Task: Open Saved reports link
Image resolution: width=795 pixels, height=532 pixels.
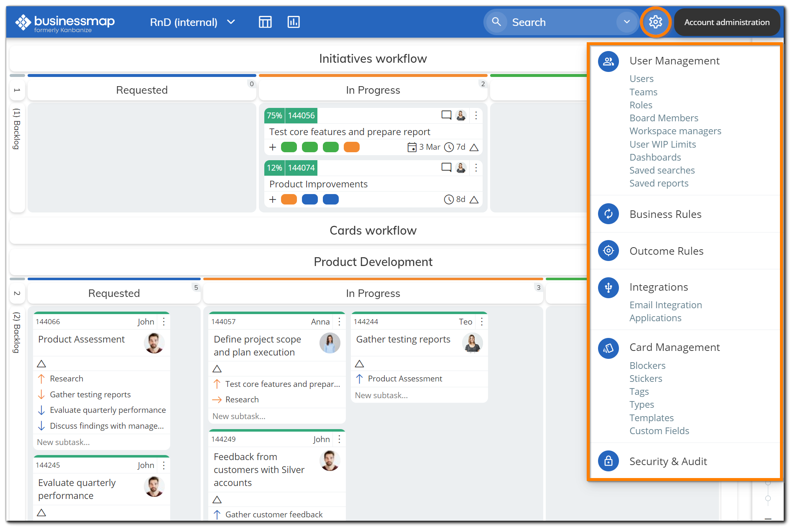Action: click(x=659, y=183)
